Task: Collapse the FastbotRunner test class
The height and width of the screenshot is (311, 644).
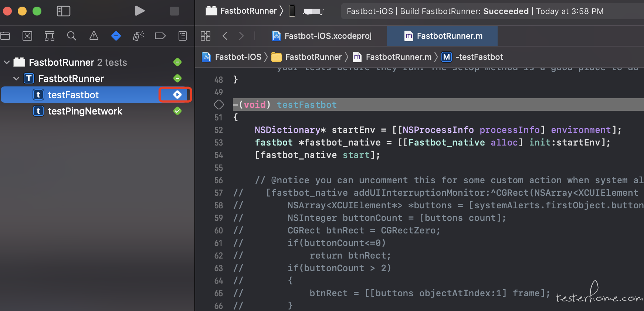Action: tap(16, 79)
